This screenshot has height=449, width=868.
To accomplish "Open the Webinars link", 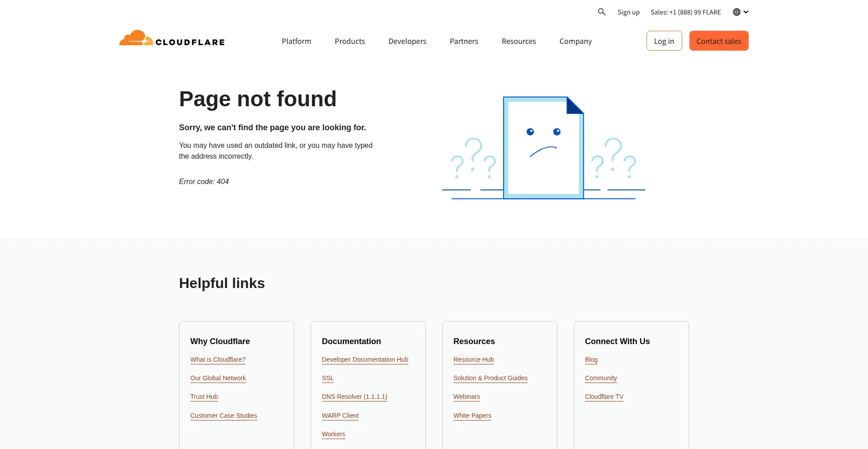I will pyautogui.click(x=467, y=397).
